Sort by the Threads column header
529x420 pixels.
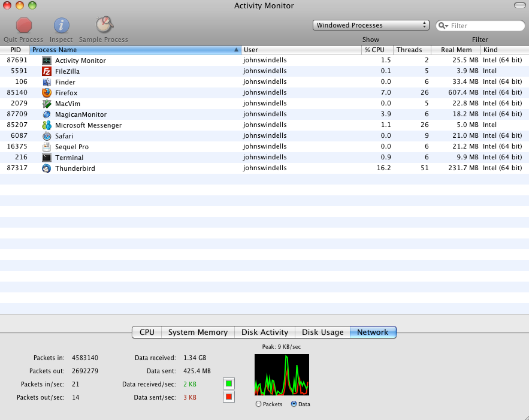[x=412, y=50]
